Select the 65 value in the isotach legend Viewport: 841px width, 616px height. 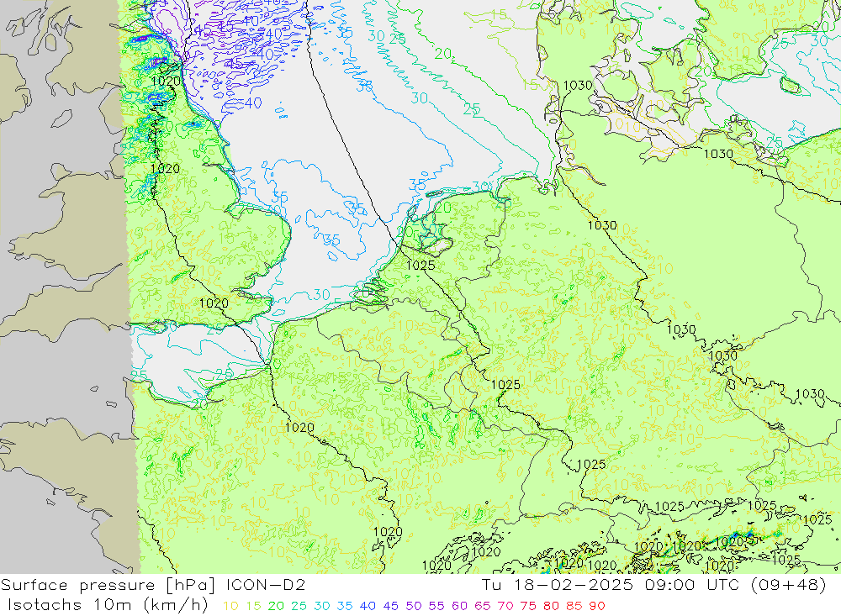point(483,606)
